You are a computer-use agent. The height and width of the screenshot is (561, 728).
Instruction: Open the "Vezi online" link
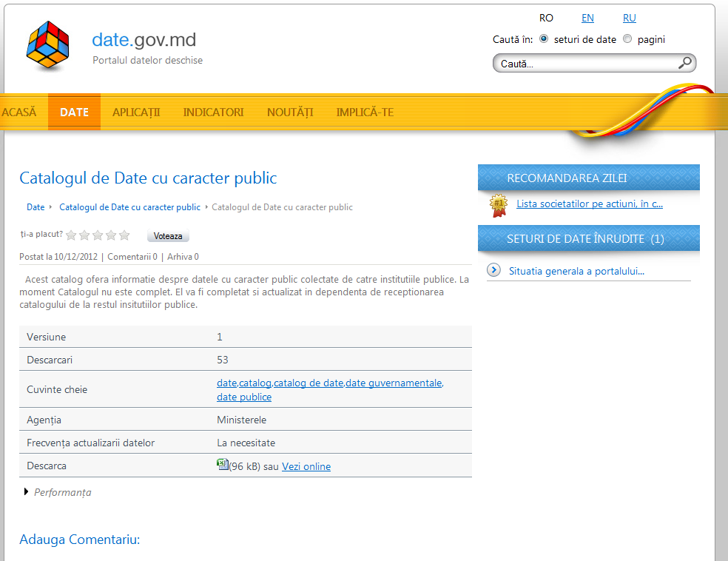(306, 466)
